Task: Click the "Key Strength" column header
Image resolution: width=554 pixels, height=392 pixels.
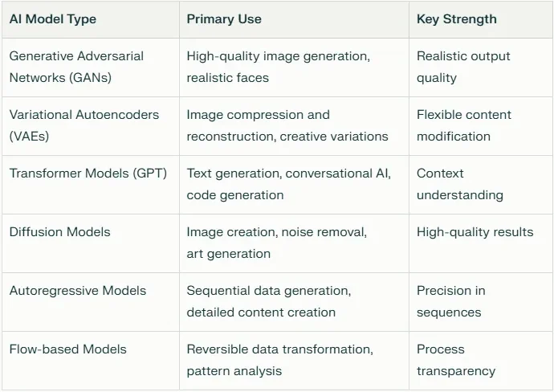Action: [x=456, y=19]
